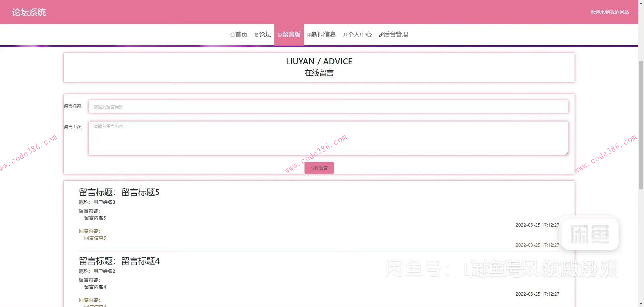
Task: Click the message text 留言内容5
Action: (x=95, y=218)
